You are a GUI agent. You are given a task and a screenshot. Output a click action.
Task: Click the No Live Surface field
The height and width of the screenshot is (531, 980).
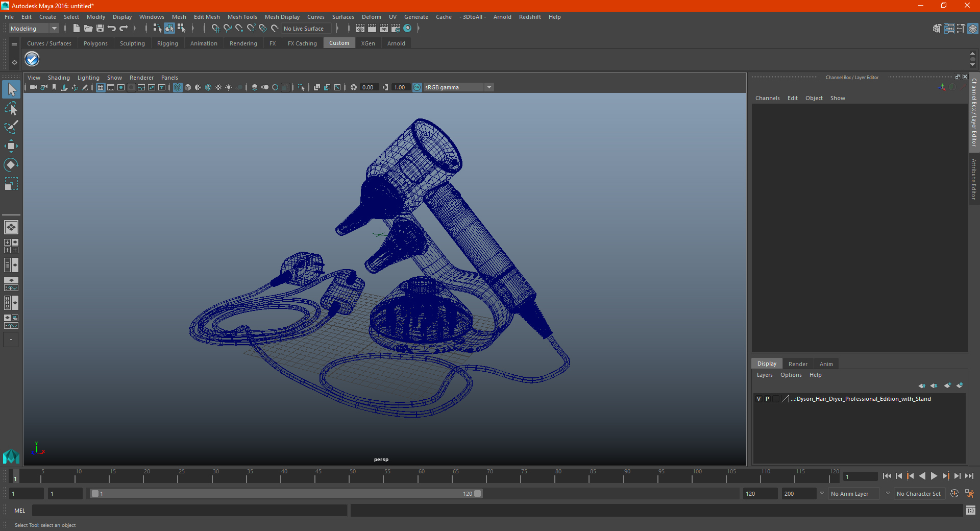pos(306,29)
